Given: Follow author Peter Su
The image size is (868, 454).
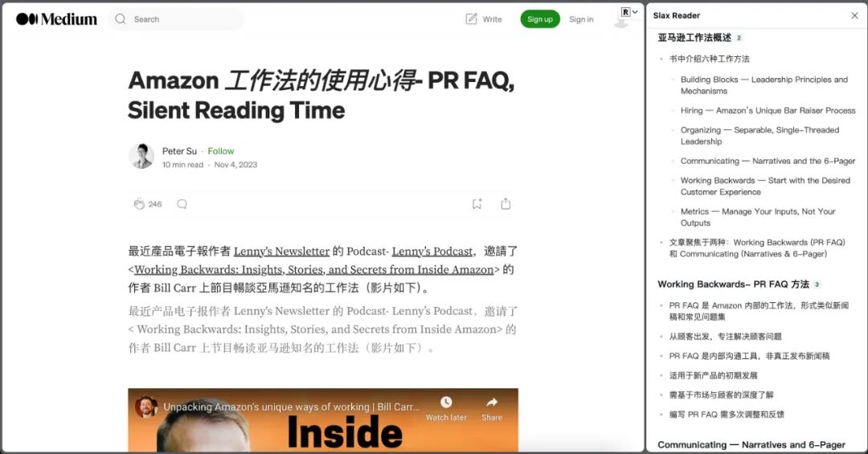Looking at the screenshot, I should click(x=221, y=150).
